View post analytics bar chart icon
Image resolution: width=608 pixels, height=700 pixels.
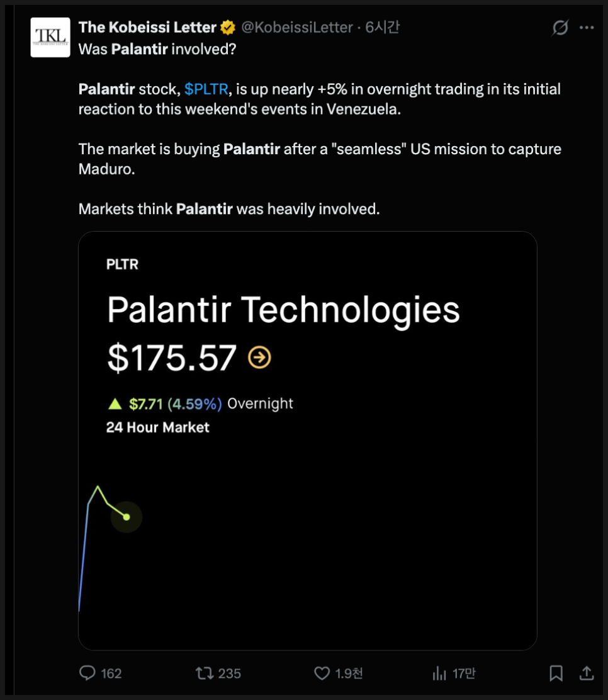439,674
